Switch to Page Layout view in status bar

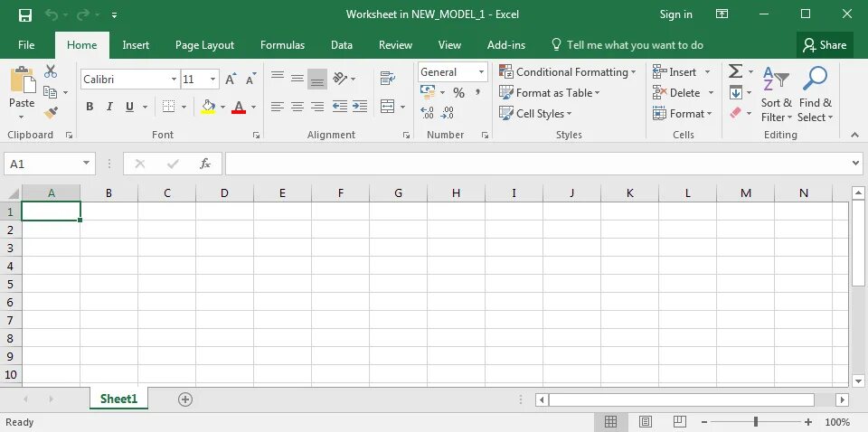click(645, 422)
